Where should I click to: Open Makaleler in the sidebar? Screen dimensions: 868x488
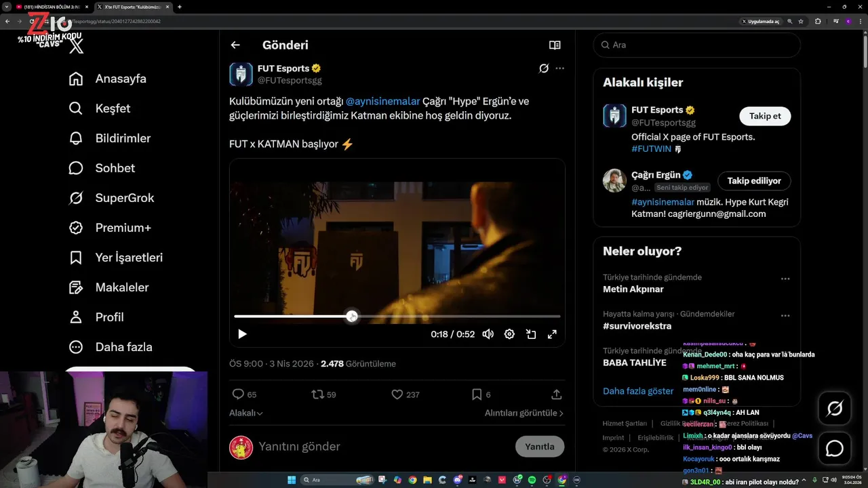click(108, 287)
